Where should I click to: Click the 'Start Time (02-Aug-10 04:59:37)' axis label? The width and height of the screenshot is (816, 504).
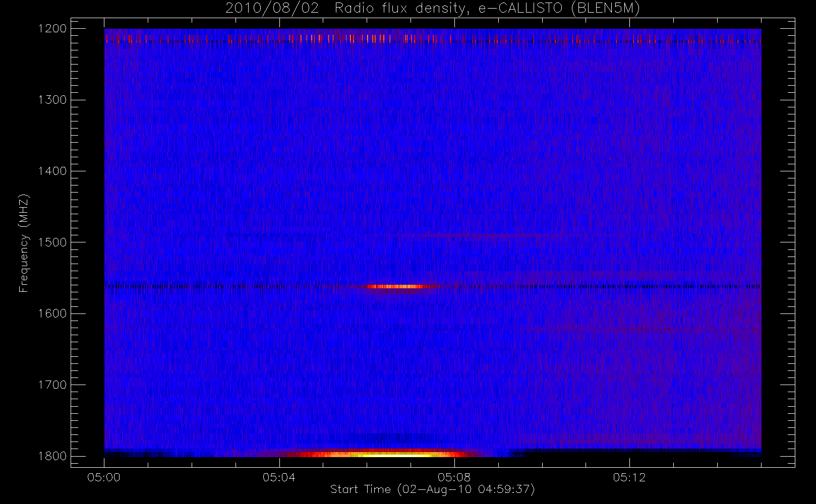click(433, 489)
